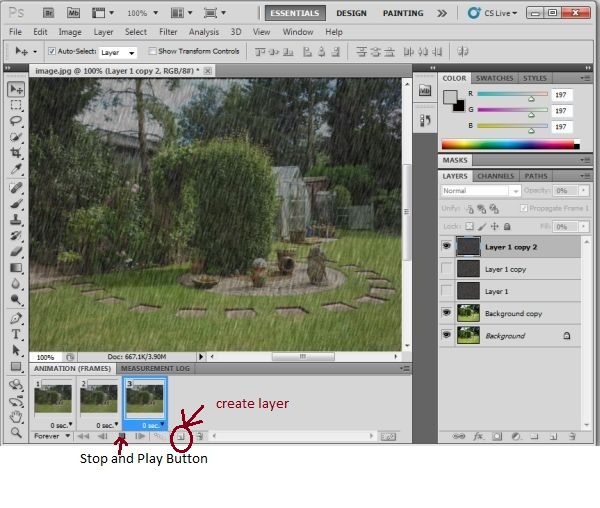Switch to the Design workspace

tap(351, 13)
